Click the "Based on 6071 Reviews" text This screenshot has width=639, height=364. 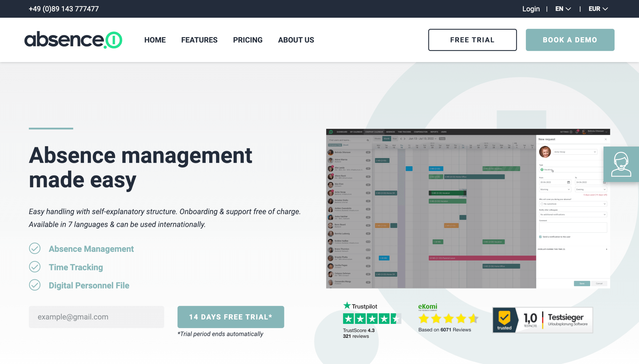coord(445,330)
